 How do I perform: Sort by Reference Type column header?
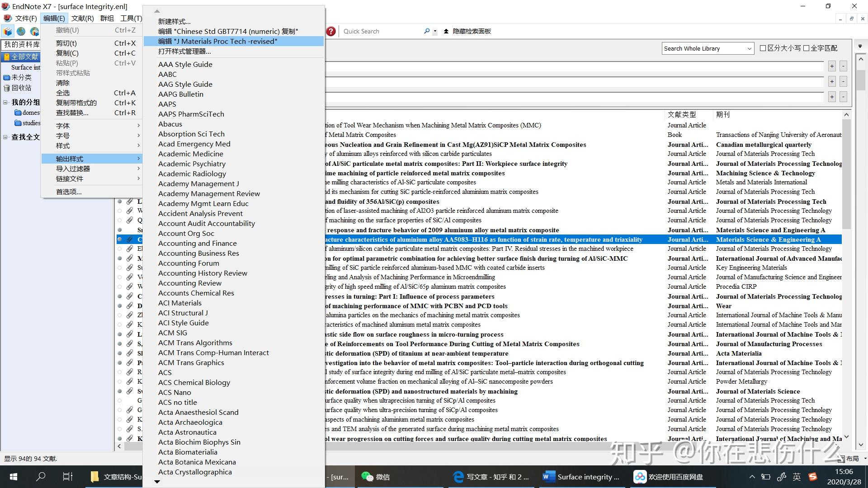coord(688,114)
